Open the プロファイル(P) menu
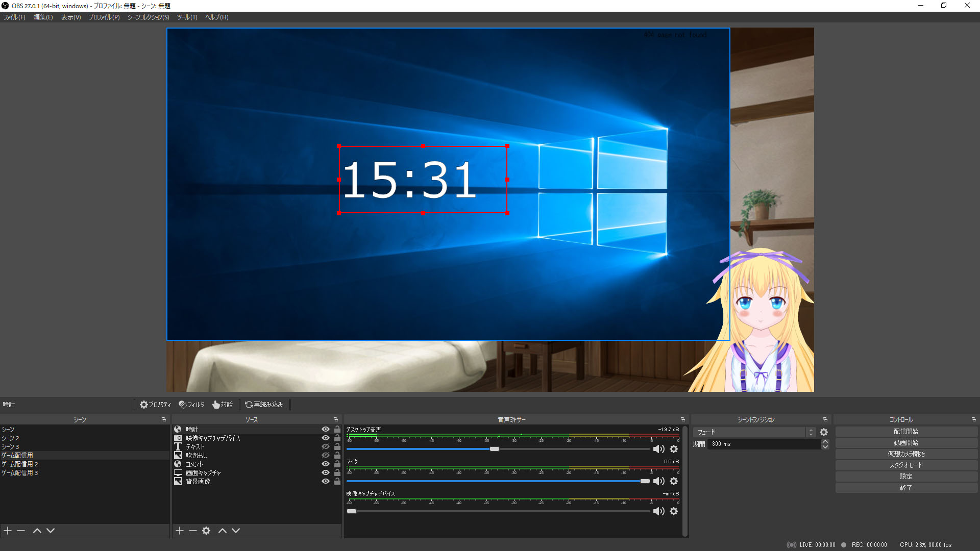The image size is (980, 551). tap(104, 17)
